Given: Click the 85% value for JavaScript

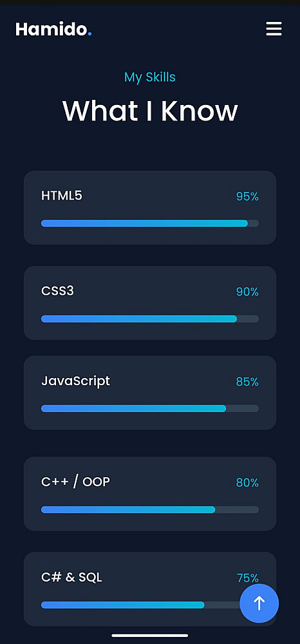Looking at the screenshot, I should (247, 382).
